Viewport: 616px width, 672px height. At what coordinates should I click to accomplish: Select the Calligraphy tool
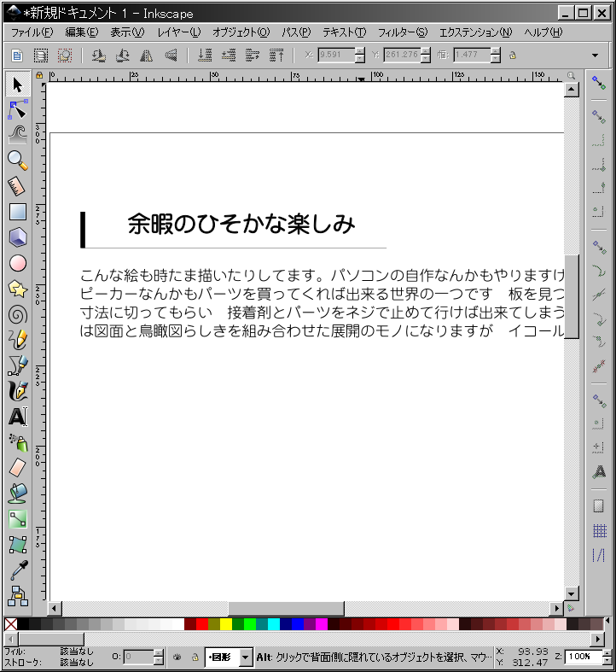coord(18,390)
